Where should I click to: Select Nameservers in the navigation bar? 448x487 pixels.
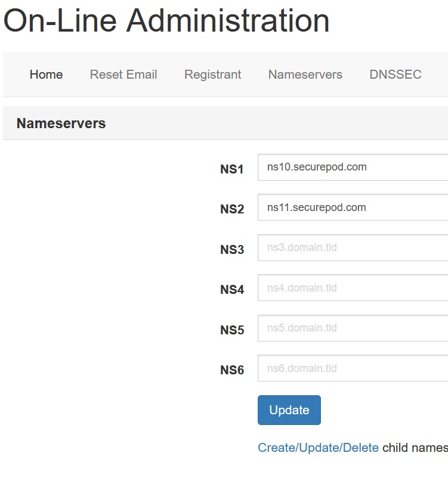coord(305,75)
